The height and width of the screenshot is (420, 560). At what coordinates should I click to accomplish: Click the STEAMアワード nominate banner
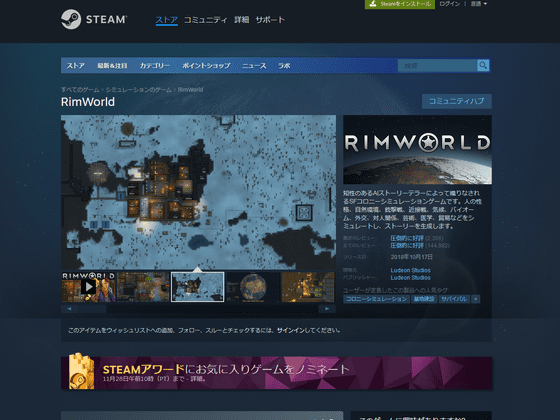pos(276,373)
